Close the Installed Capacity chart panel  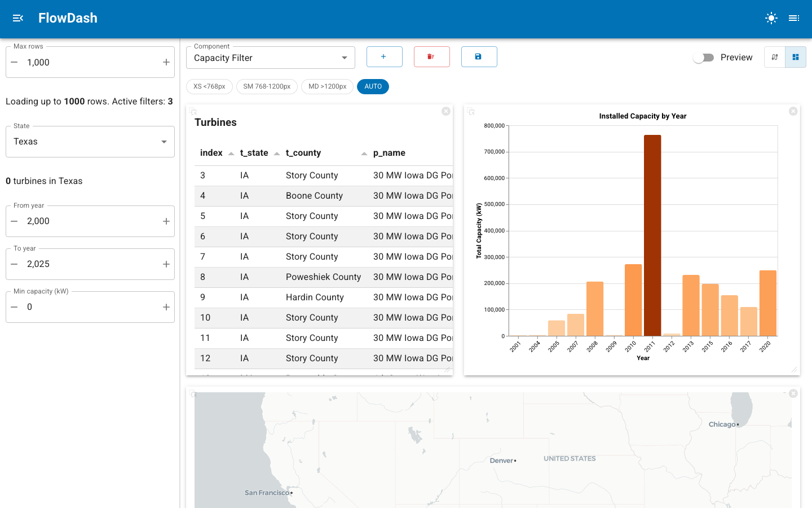pyautogui.click(x=793, y=111)
